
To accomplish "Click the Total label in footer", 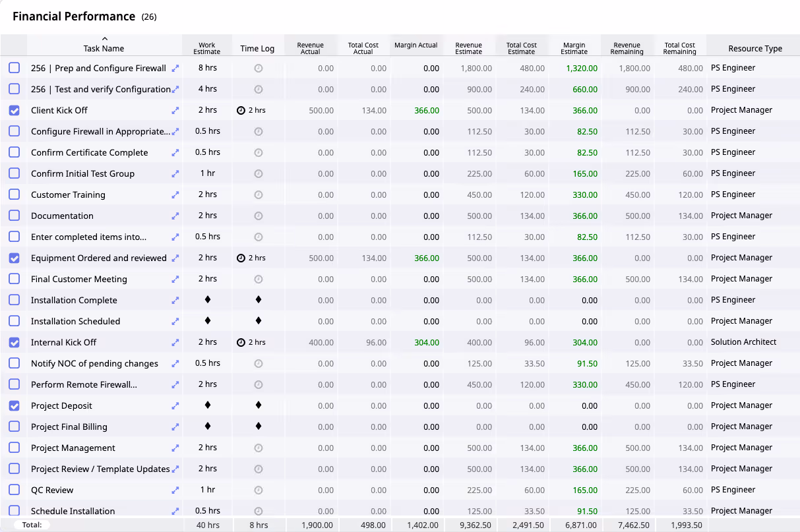I will point(32,525).
